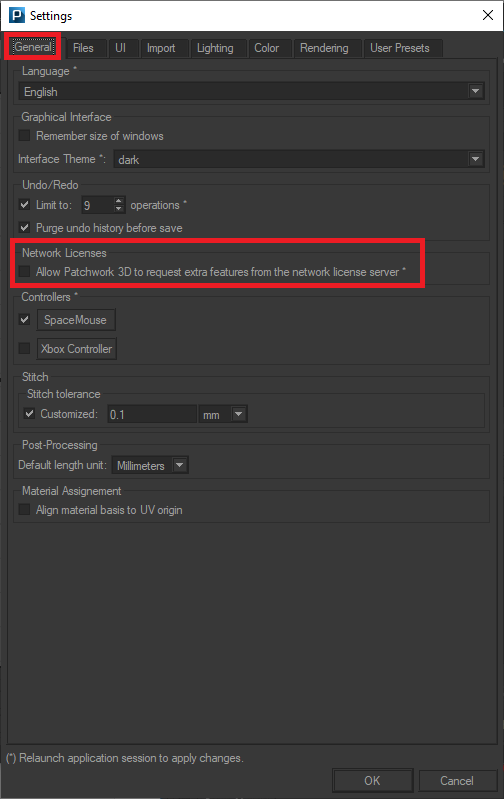Click the Relaunch application session note

[x=125, y=758]
